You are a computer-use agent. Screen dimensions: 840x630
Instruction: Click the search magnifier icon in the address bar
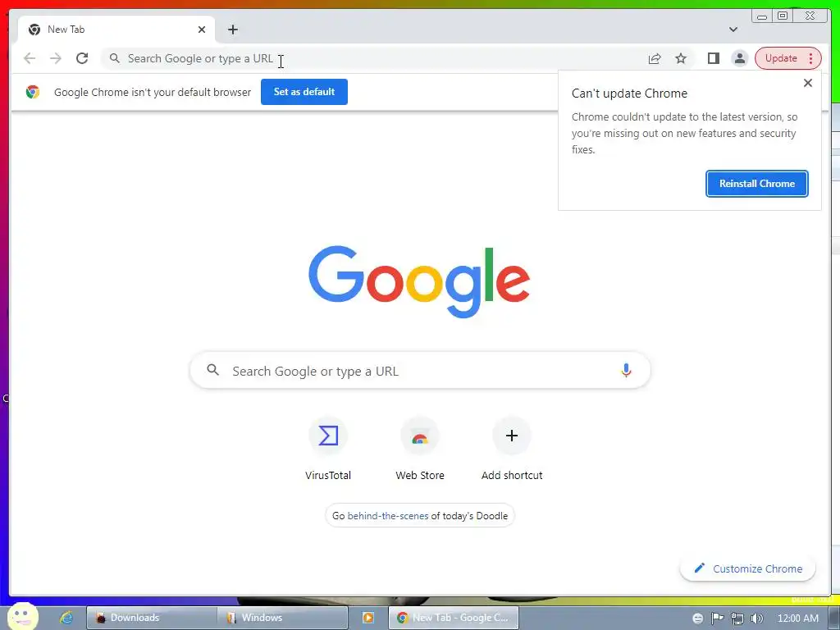click(x=115, y=58)
